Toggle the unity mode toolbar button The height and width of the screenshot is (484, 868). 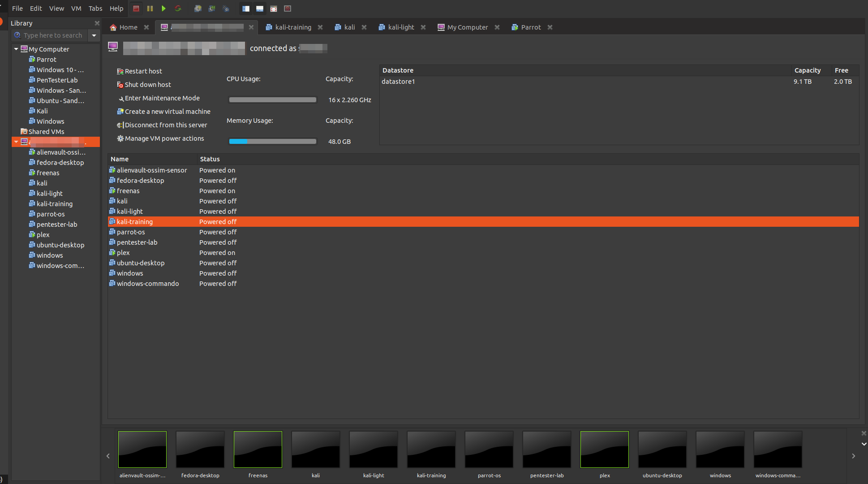(x=288, y=9)
